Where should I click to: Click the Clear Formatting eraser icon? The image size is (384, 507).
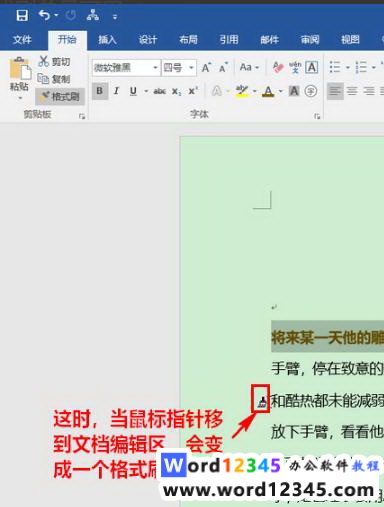tap(278, 67)
